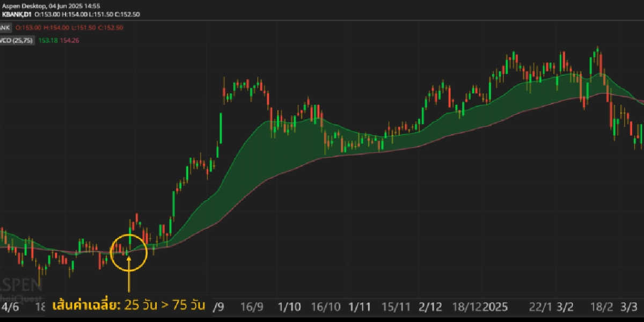
Task: Click the ASPEN watermark logo
Action: pos(20,283)
